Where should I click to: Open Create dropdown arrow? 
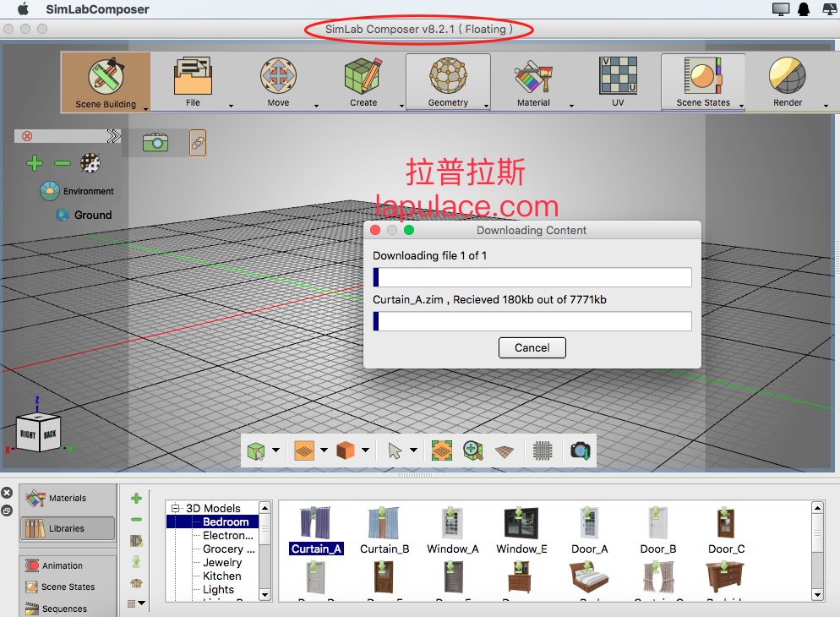coord(401,106)
